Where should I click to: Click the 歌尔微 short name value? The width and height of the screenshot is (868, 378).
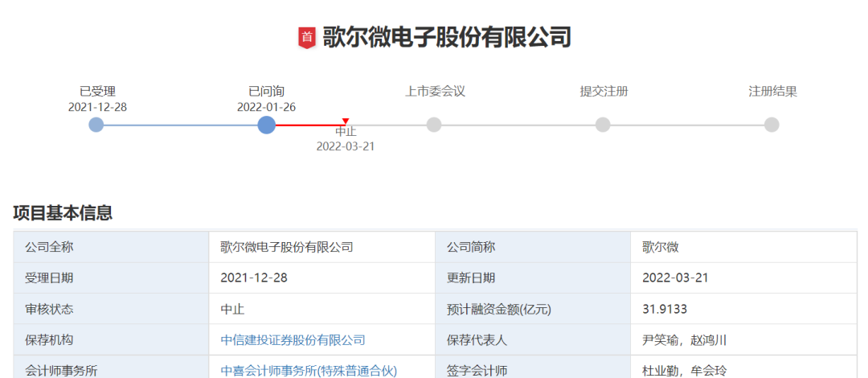click(x=661, y=247)
